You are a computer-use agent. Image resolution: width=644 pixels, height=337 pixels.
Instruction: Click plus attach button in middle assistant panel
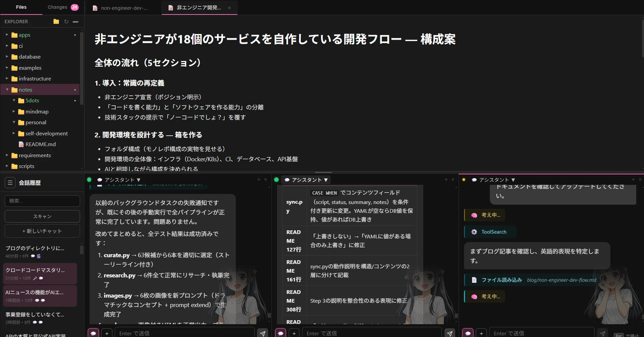click(x=294, y=333)
